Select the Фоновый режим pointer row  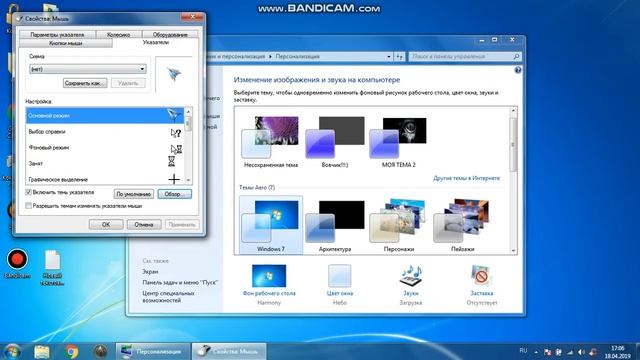tap(105, 147)
